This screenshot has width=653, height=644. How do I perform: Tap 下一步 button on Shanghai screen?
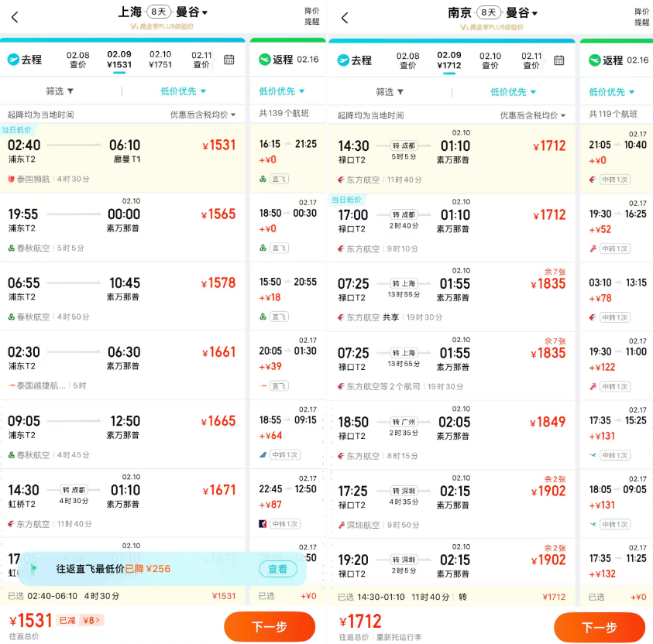tap(270, 626)
